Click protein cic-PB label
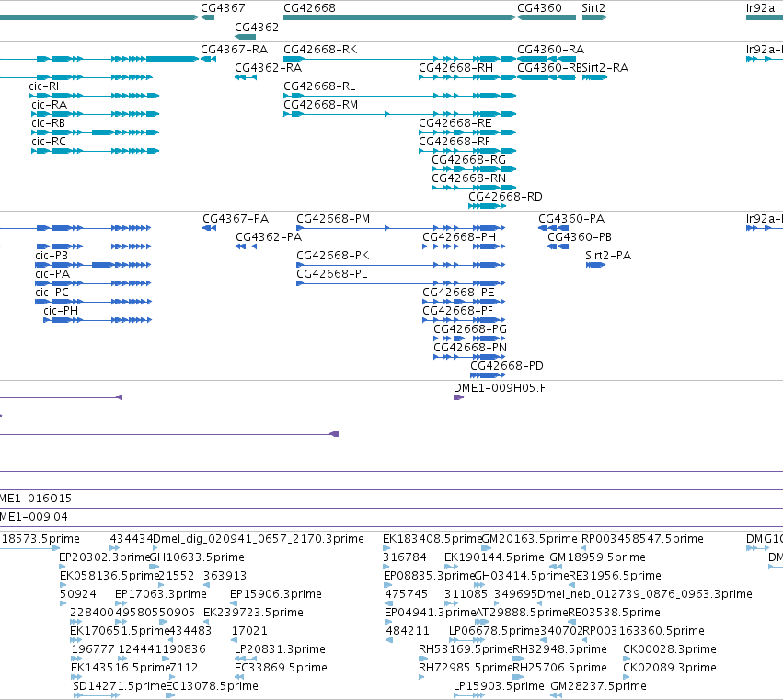Viewport: 783px width, 700px height. click(x=52, y=256)
